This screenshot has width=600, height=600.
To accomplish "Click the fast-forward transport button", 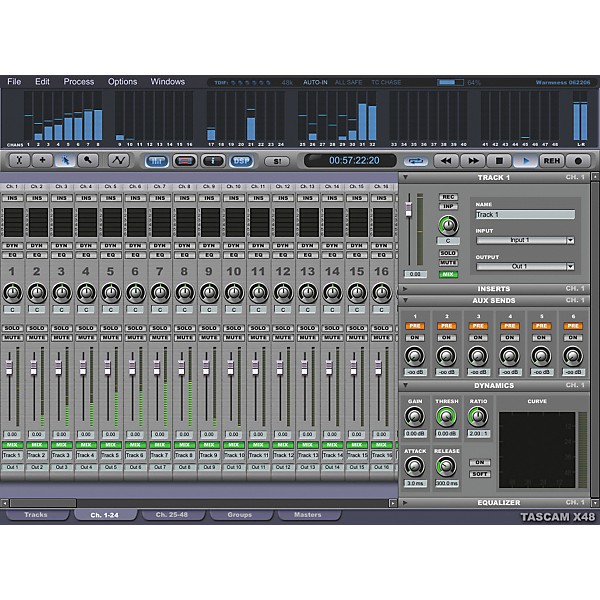I will point(473,161).
